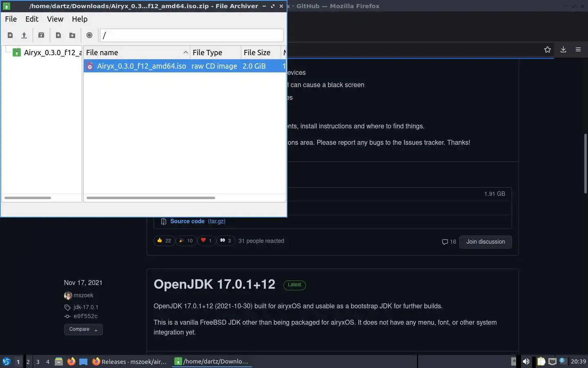Image resolution: width=588 pixels, height=368 pixels.
Task: Select the Airyx_0.3.0_f12_amd64.iso file row
Action: click(185, 66)
